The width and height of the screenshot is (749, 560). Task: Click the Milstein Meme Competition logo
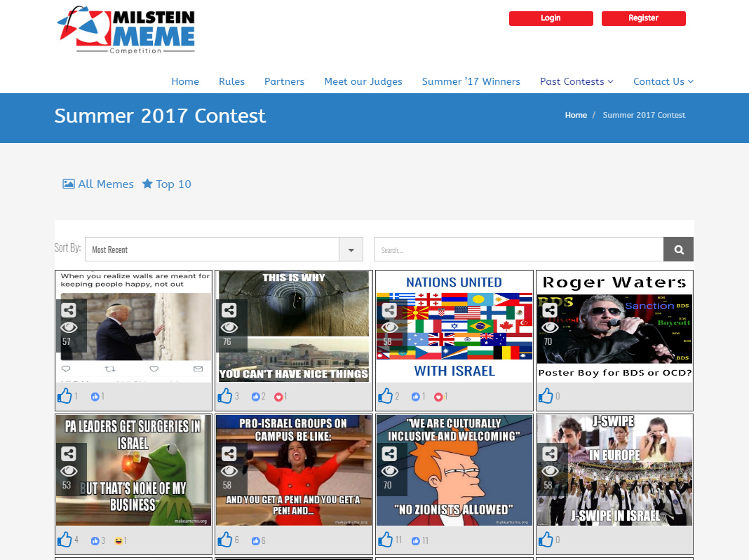126,30
